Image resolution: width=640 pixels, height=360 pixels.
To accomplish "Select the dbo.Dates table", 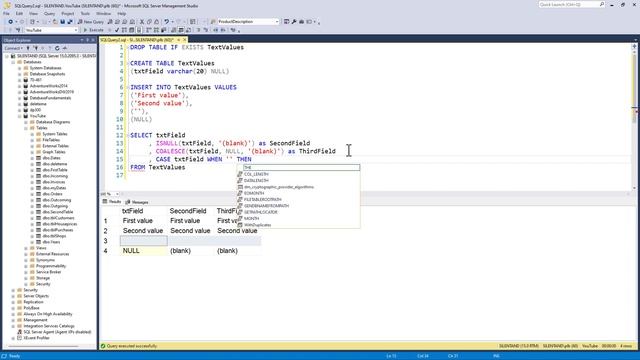I will click(51, 158).
